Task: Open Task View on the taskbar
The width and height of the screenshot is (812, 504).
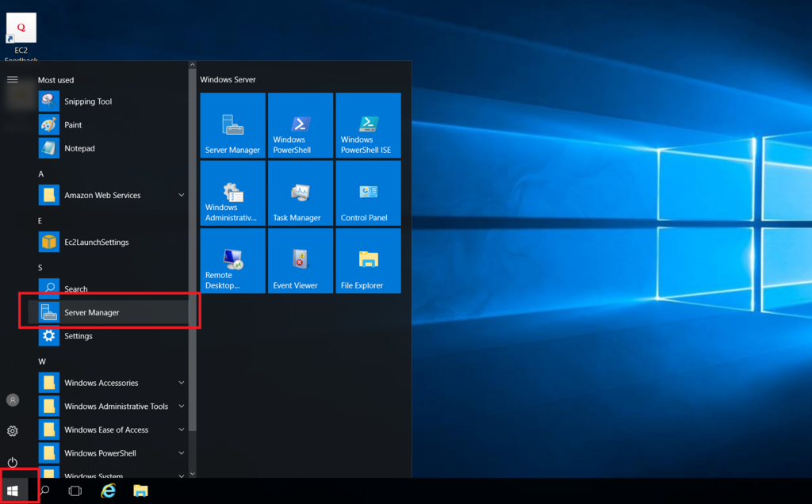Action: pyautogui.click(x=75, y=491)
